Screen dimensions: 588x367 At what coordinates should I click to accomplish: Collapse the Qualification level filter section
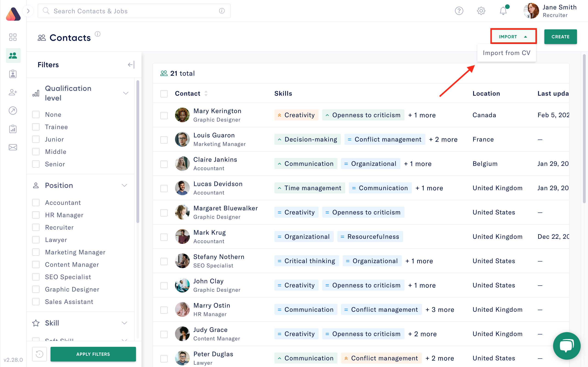tap(126, 93)
